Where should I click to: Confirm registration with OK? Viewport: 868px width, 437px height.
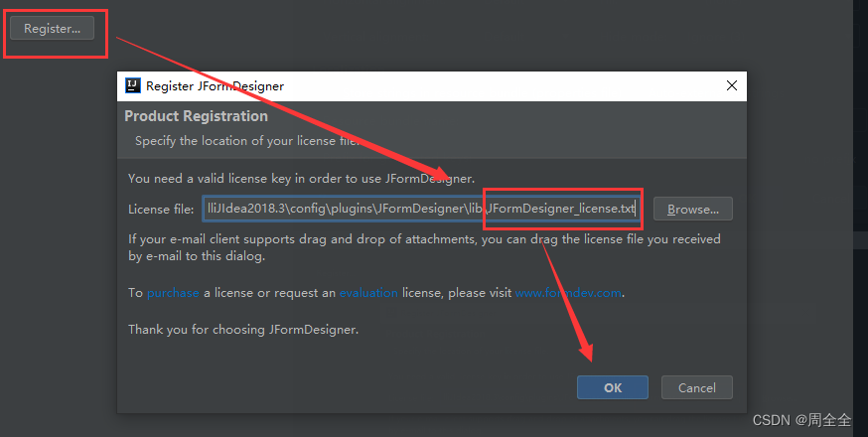click(612, 387)
